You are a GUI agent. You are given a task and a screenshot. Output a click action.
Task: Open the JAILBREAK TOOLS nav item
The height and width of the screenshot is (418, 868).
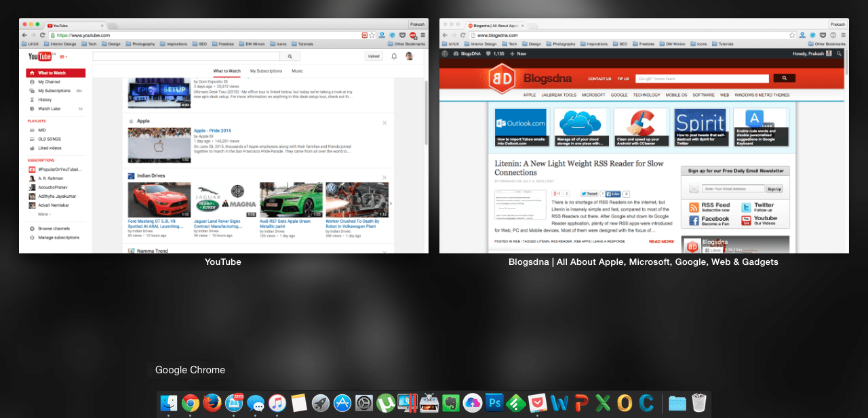pyautogui.click(x=559, y=95)
